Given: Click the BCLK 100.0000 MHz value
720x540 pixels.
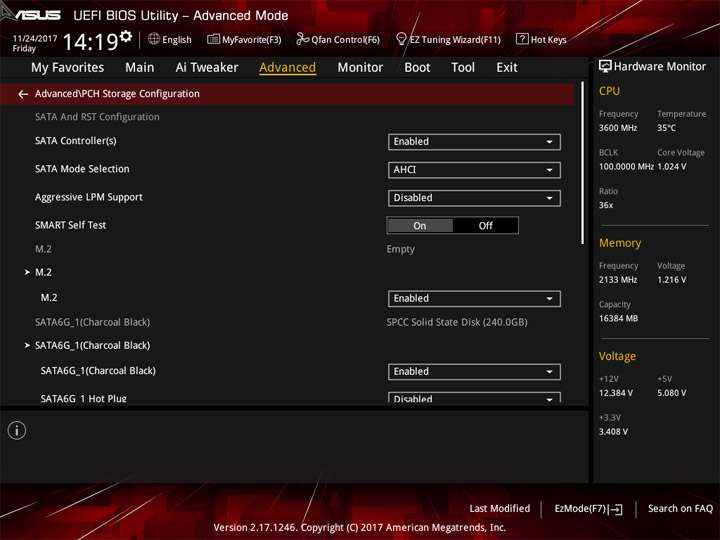Looking at the screenshot, I should 626,167.
